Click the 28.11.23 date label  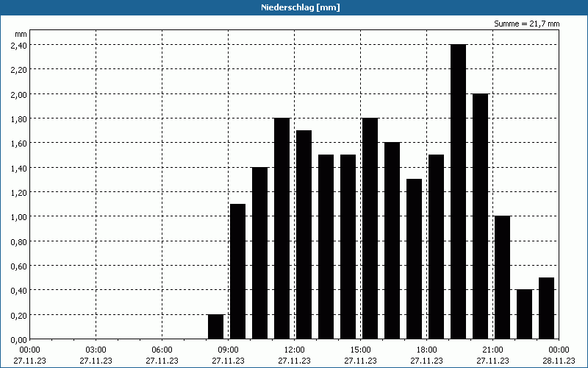559,361
